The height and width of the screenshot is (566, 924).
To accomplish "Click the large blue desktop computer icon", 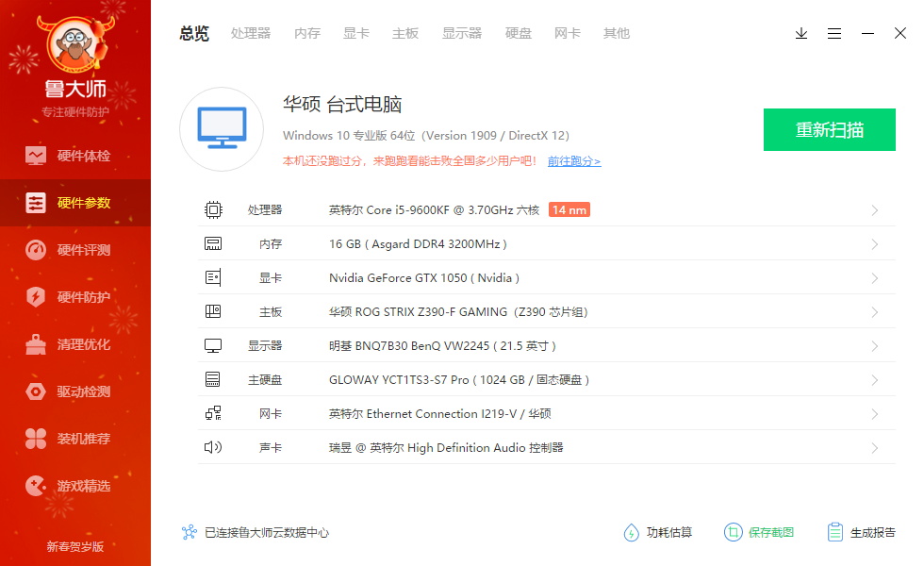I will [222, 128].
